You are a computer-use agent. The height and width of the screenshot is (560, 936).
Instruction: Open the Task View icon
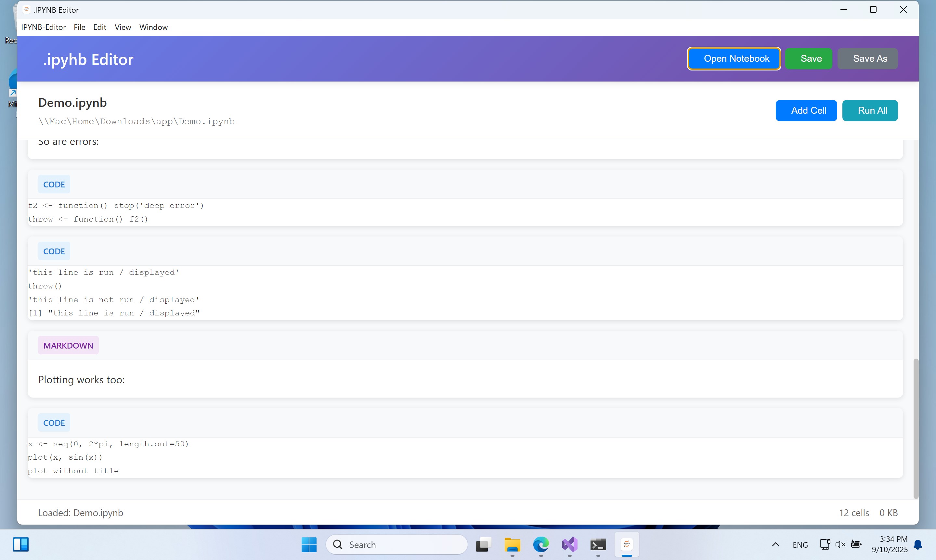click(483, 544)
